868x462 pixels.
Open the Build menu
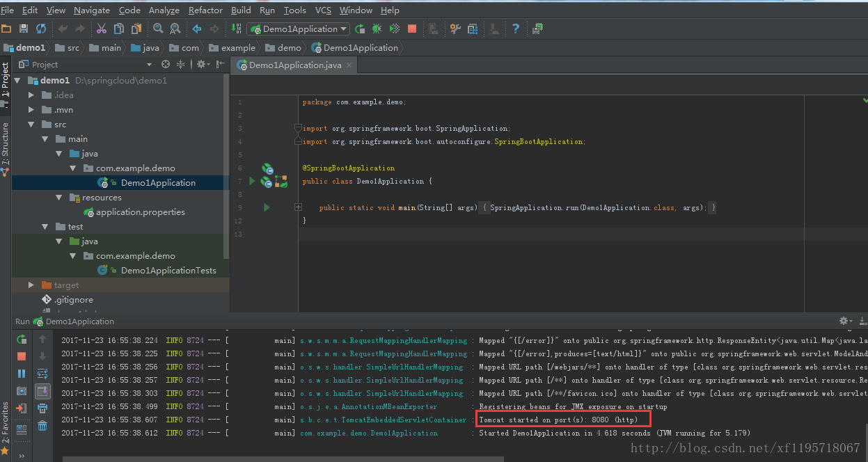[x=241, y=10]
